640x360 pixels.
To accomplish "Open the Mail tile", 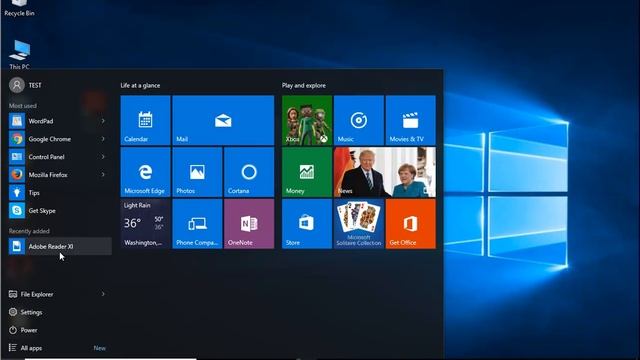I will click(x=223, y=120).
